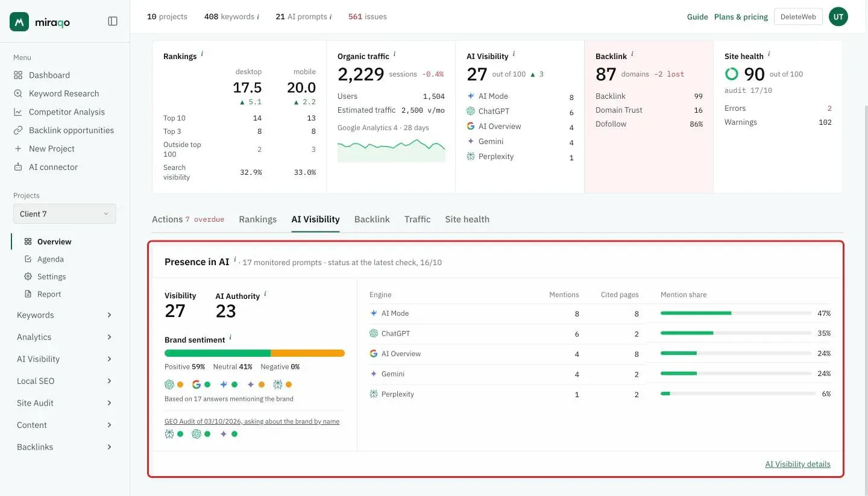Click the Brand sentiment color bar
This screenshot has height=496, width=868.
(x=254, y=353)
